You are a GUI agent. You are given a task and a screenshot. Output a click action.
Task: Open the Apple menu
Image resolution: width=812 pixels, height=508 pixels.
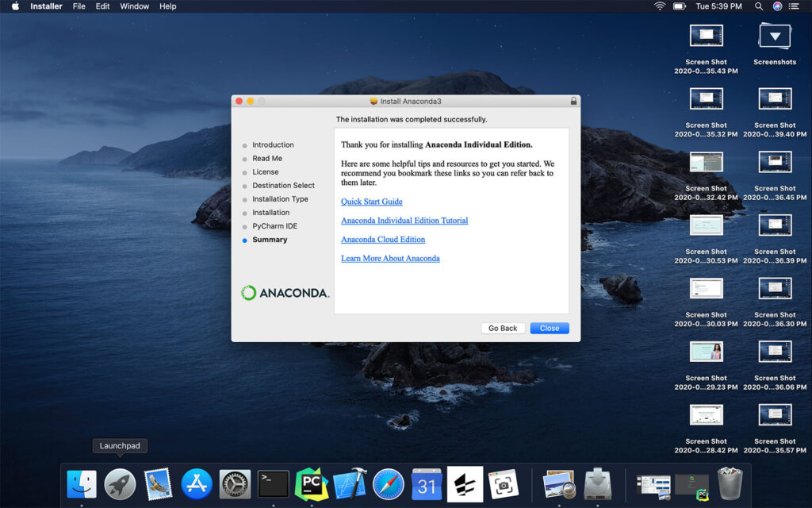click(x=15, y=6)
